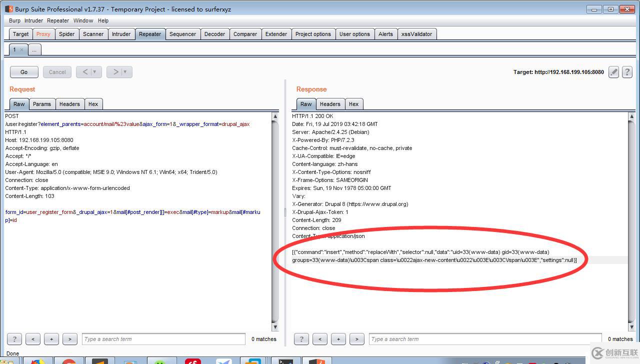Image resolution: width=640 pixels, height=364 pixels.
Task: Switch to the Target tab
Action: pos(20,34)
